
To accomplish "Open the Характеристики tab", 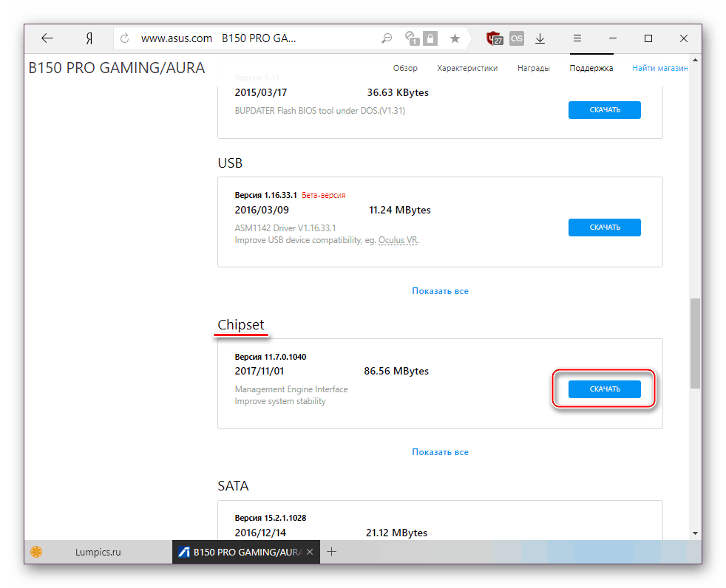I will tap(467, 68).
